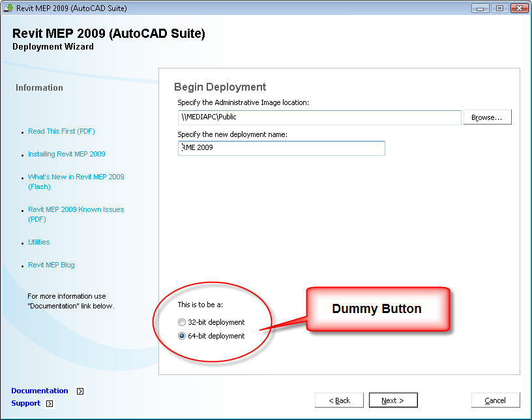The width and height of the screenshot is (532, 420).
Task: Click the installer icon in title bar
Action: tap(8, 8)
